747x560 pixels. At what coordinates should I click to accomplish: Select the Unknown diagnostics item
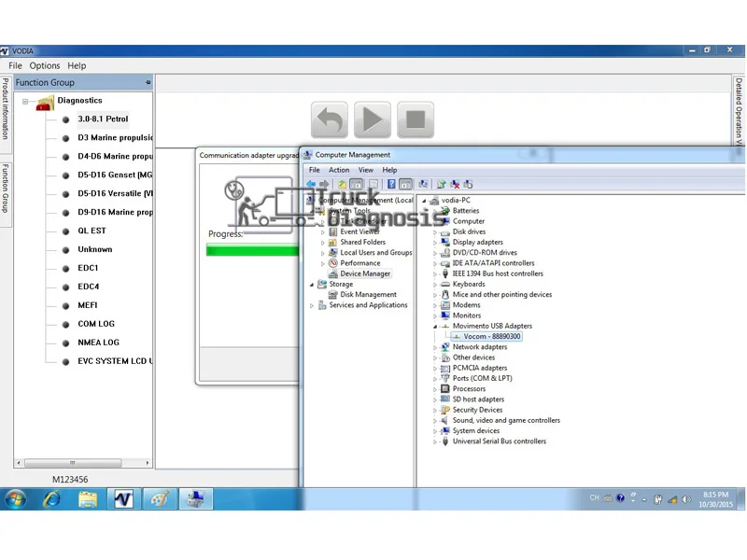(95, 249)
